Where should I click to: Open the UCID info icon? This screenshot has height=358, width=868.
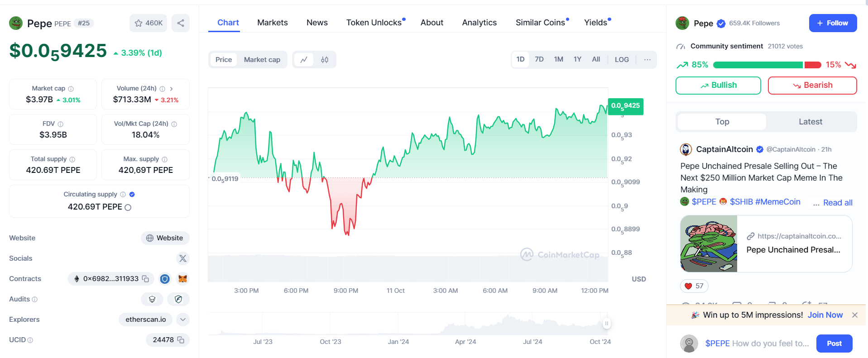30,340
